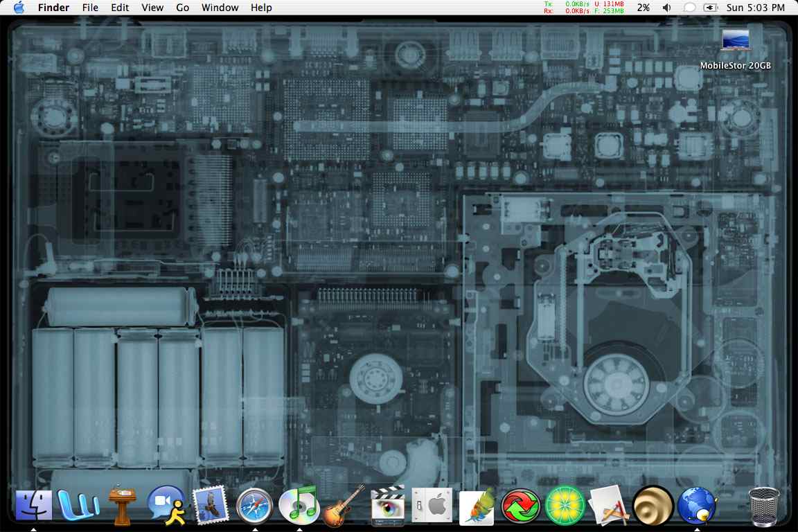
Task: Click the Window menu
Action: click(220, 8)
